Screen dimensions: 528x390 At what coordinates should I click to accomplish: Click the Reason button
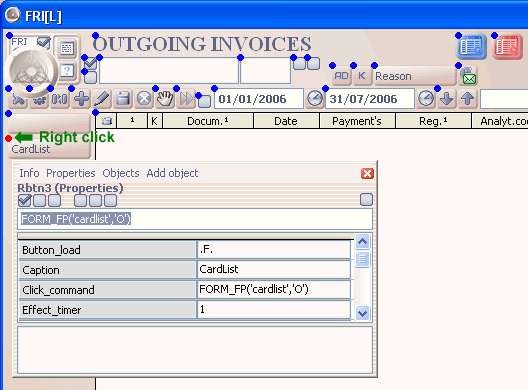tap(415, 76)
